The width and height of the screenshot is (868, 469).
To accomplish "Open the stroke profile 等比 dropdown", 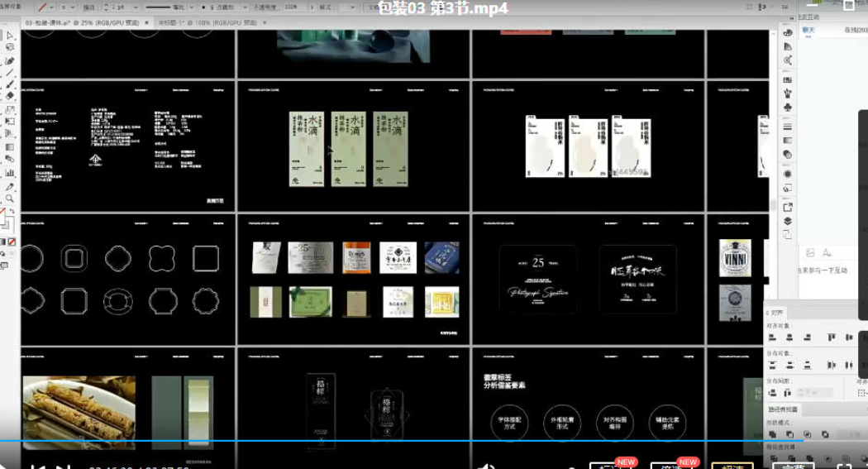I will pyautogui.click(x=192, y=7).
